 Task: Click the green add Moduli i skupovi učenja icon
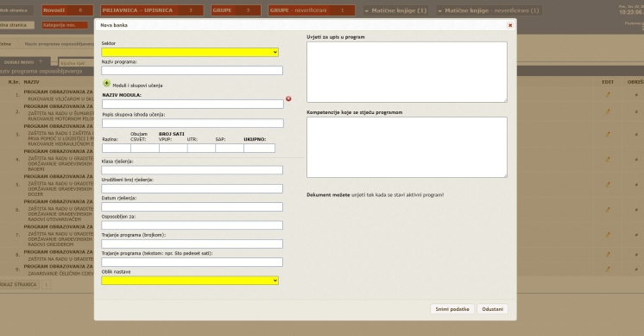click(x=106, y=84)
